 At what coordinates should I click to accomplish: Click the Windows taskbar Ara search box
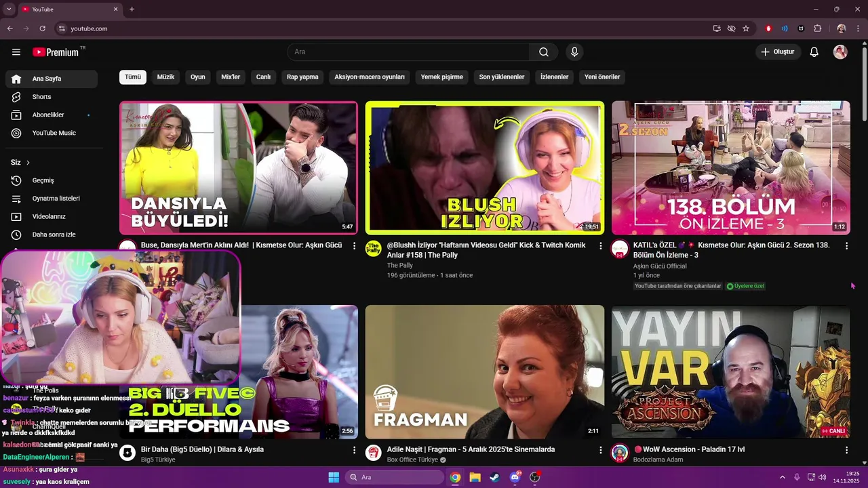pos(395,477)
